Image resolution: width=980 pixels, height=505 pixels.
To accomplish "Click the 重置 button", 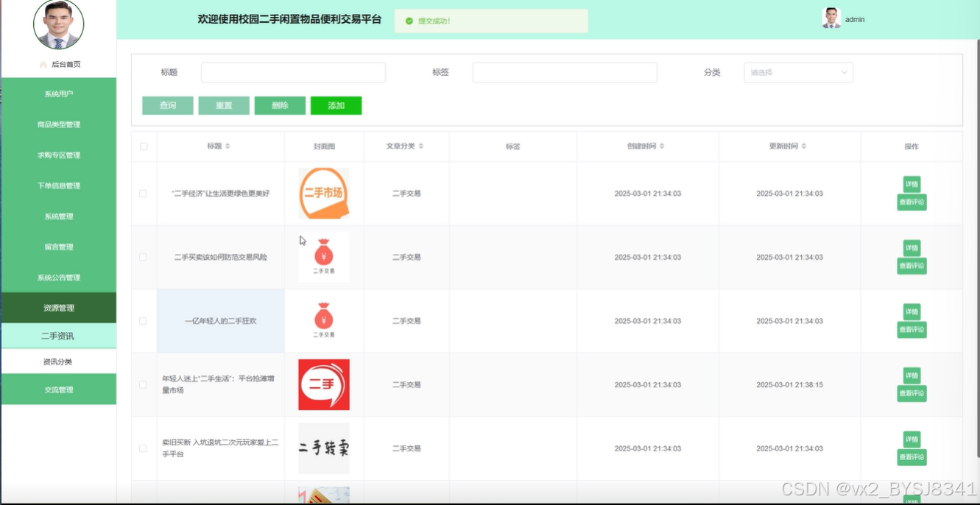I will [x=224, y=105].
